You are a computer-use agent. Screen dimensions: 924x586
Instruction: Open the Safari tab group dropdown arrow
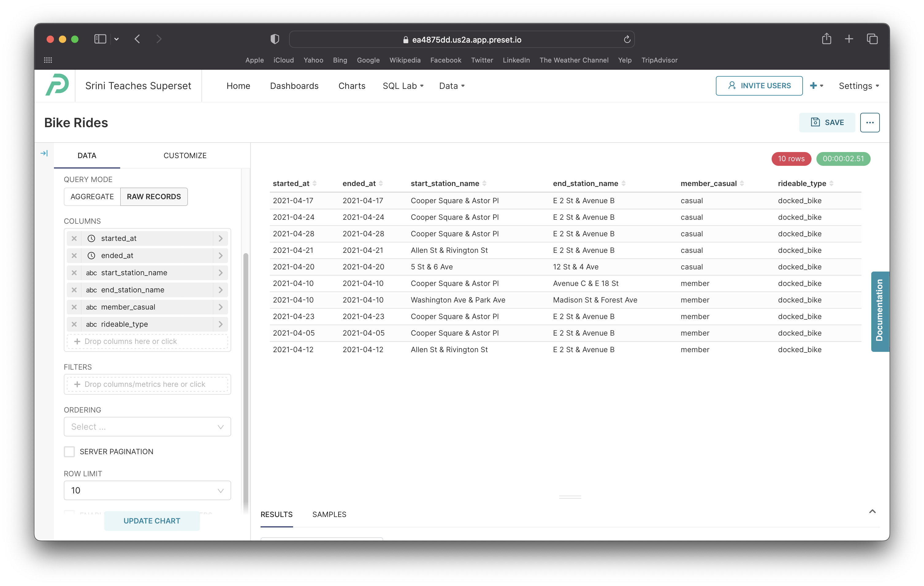(117, 39)
